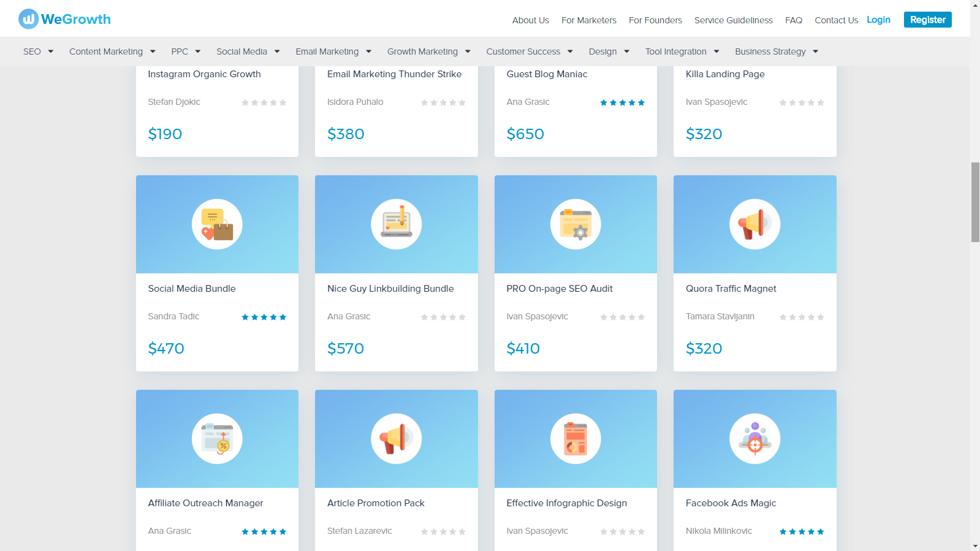Expand the SEO category dropdown
980x551 pixels.
click(38, 51)
